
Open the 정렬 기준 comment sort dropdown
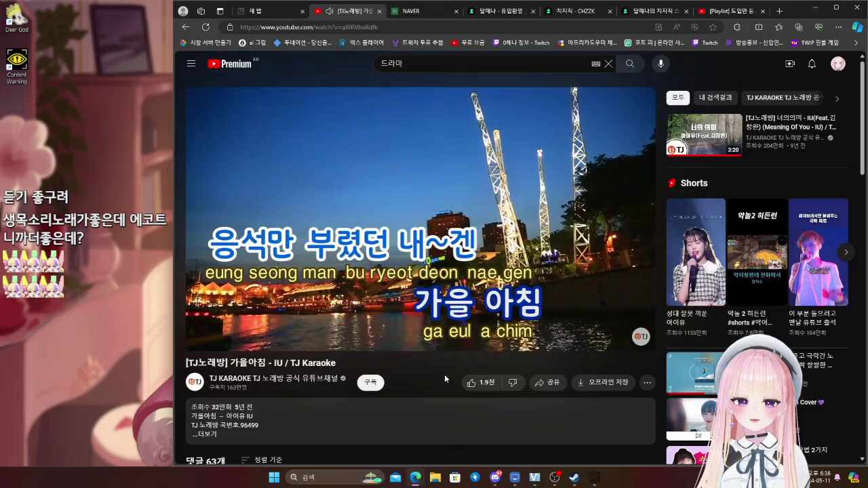[262, 460]
